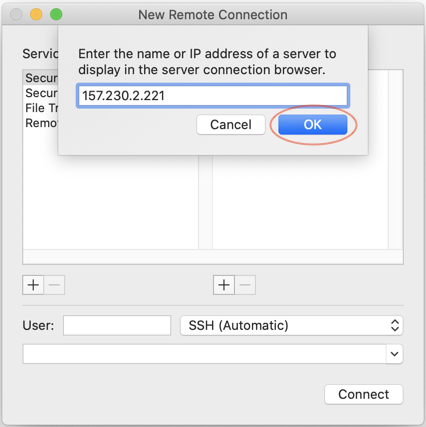Click the OK button in the dialog
Screen dimensions: 426x427
312,125
